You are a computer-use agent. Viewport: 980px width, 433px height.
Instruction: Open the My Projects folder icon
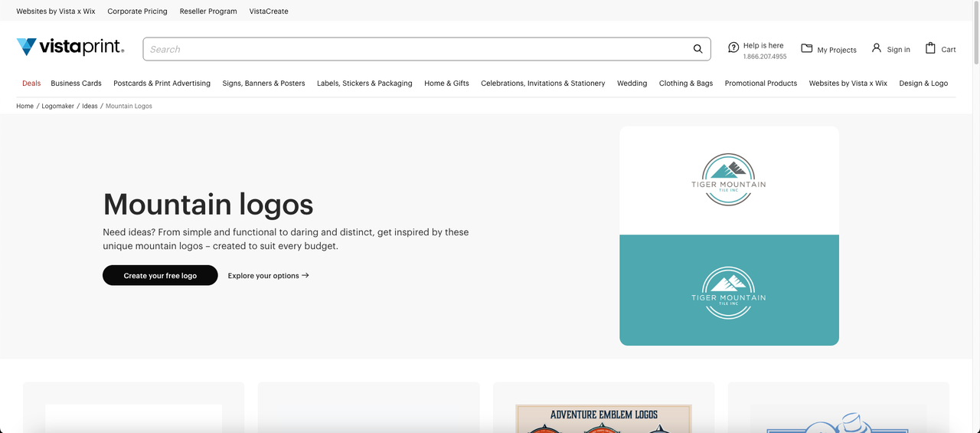pos(806,48)
